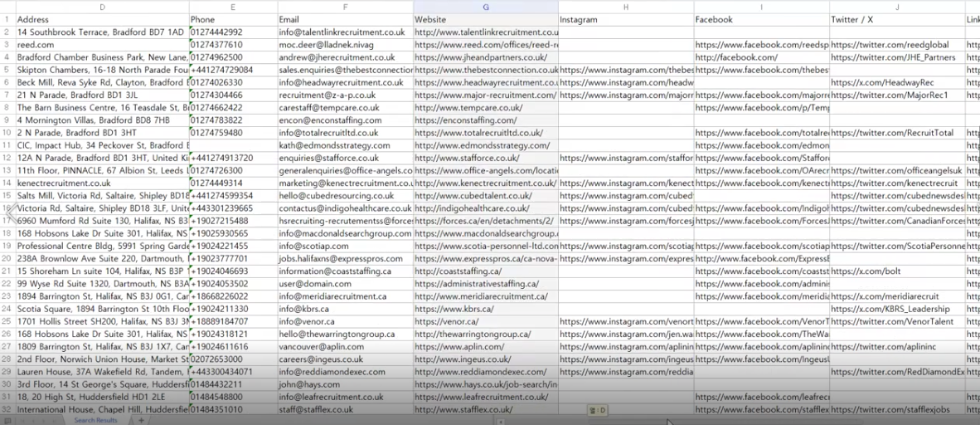Select website http://www.tempcare.co.uk/ cell
980x425 pixels.
point(486,108)
